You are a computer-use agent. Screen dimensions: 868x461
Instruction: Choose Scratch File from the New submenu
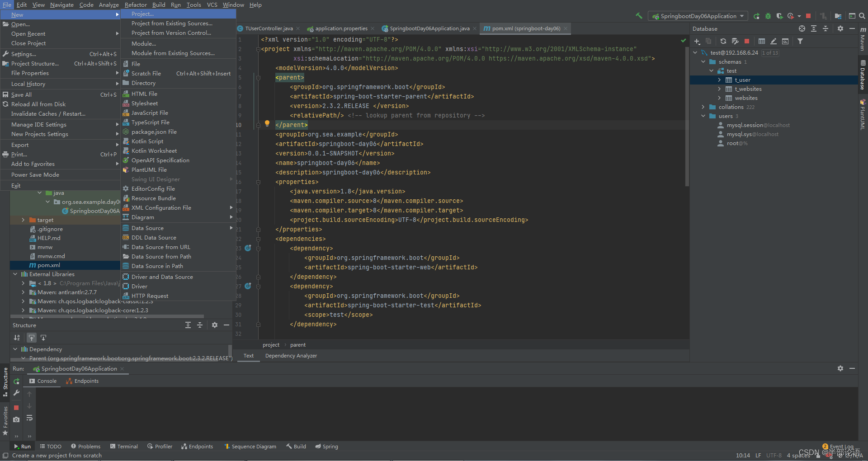(x=178, y=74)
